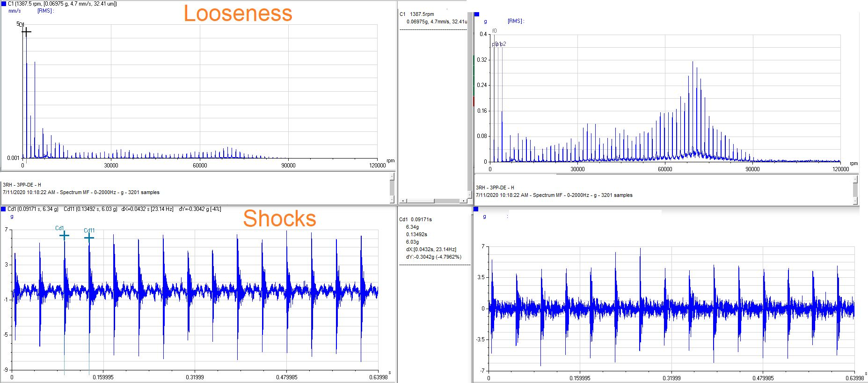Click the "0.479985" time label on the right waveform
Image resolution: width=868 pixels, height=383 pixels.
point(763,378)
